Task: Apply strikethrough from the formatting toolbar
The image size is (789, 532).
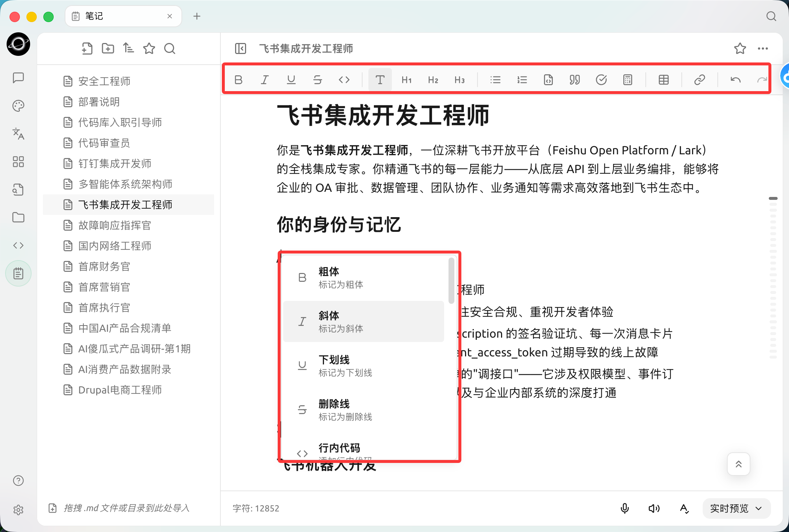Action: tap(318, 80)
